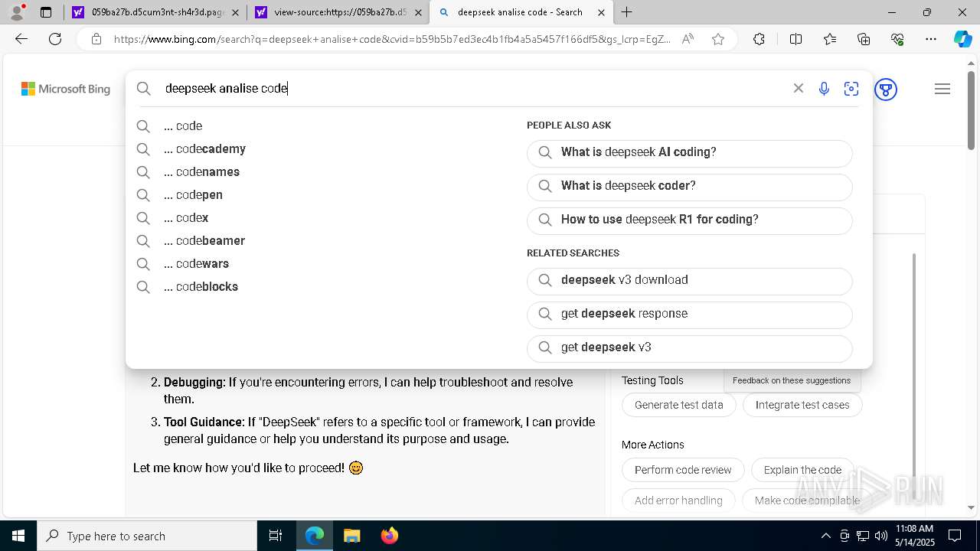Switch to view-source tab

click(338, 12)
